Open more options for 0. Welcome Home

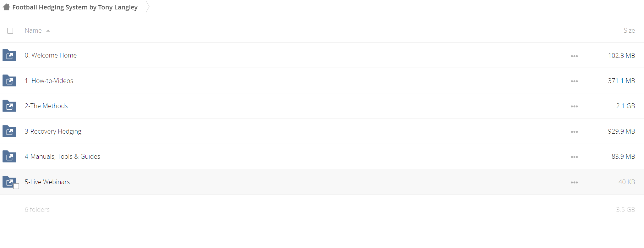pyautogui.click(x=574, y=56)
